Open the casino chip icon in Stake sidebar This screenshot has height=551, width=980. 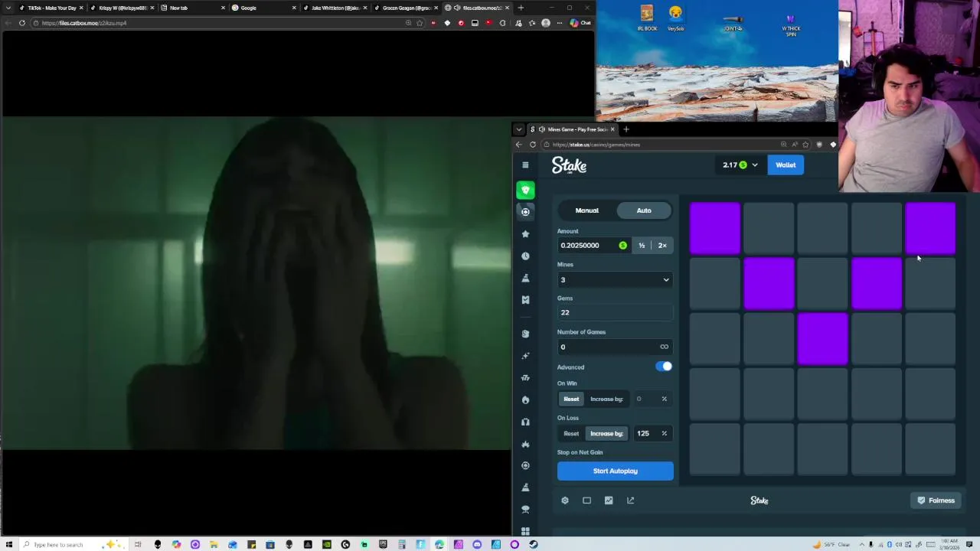[x=525, y=212]
